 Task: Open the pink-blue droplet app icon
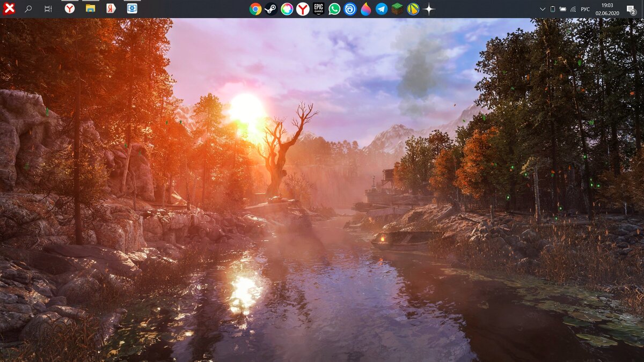[366, 9]
